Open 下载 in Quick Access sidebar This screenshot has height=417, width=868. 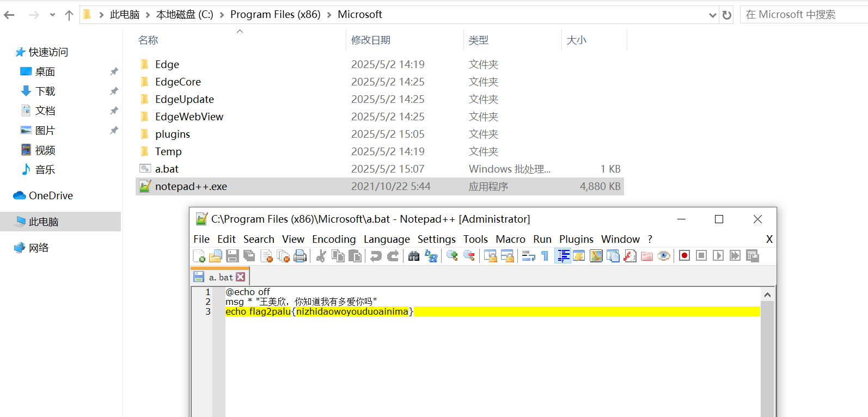point(45,91)
